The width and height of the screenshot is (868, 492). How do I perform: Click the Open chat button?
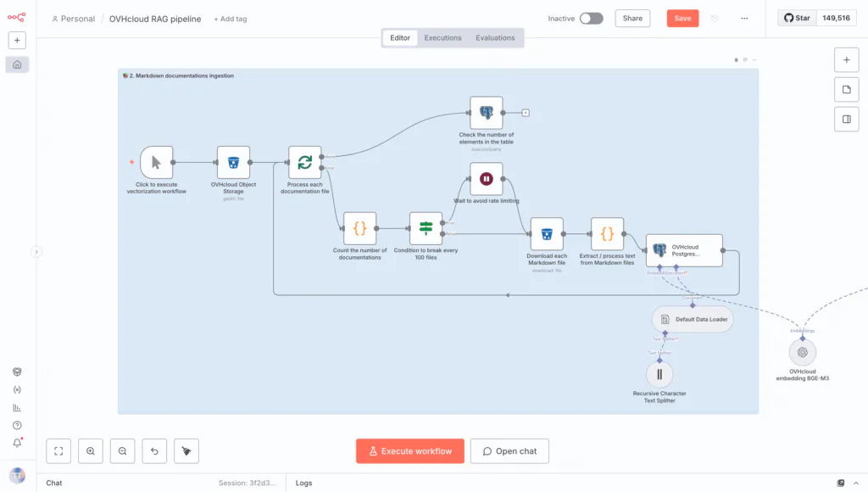tap(509, 451)
